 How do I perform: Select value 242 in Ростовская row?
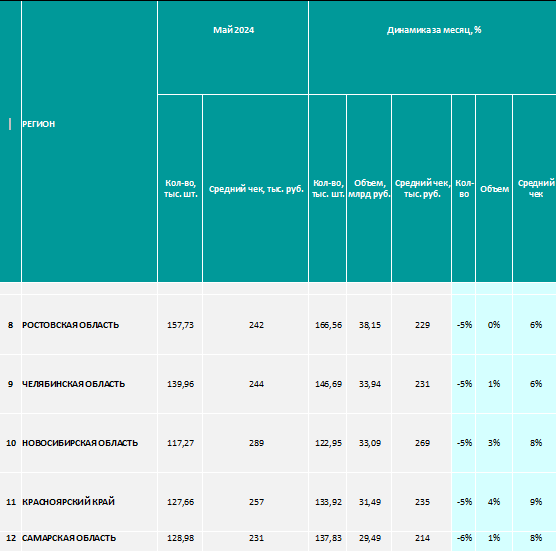coord(256,324)
